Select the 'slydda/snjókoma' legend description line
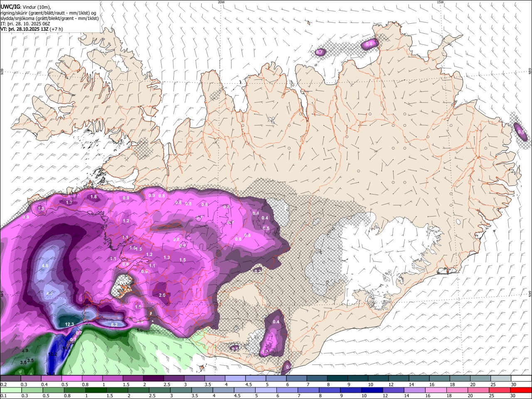The image size is (532, 399). point(49,18)
